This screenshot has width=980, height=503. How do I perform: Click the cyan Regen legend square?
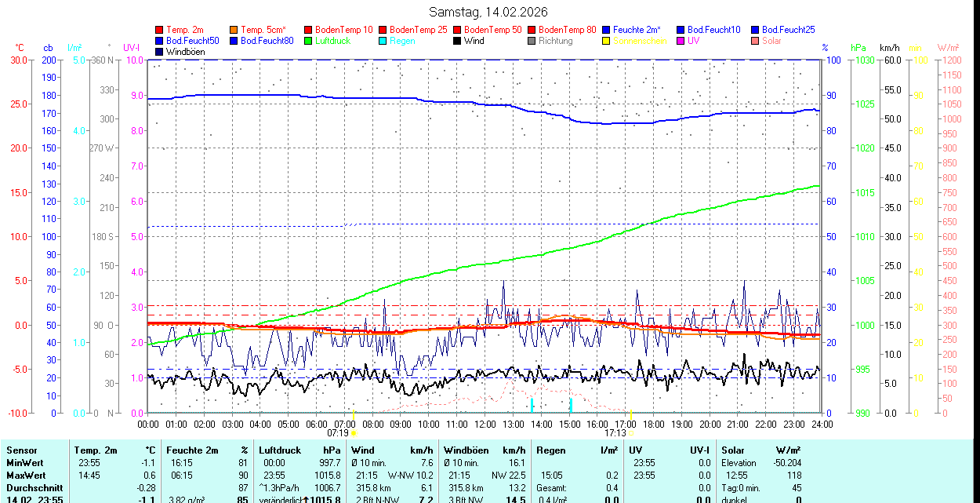point(383,41)
